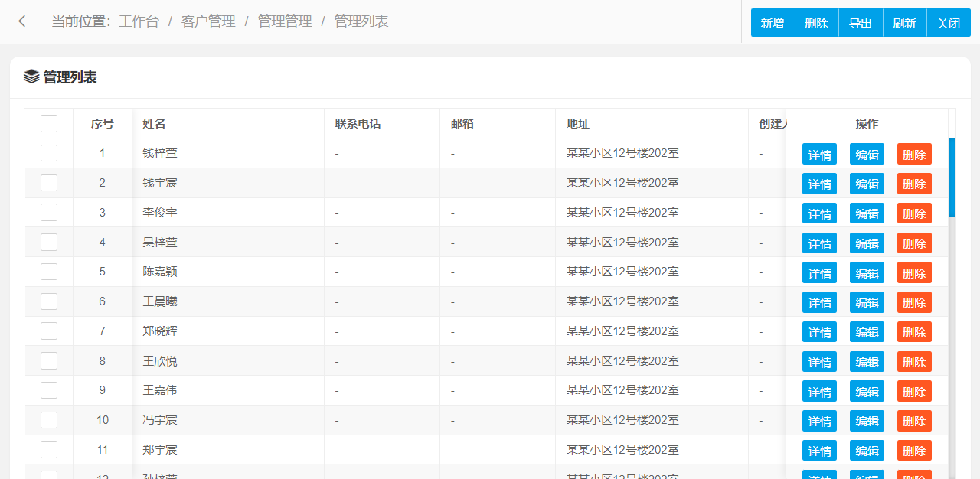980x479 pixels.
Task: Export data with the 导出 button
Action: tap(861, 23)
